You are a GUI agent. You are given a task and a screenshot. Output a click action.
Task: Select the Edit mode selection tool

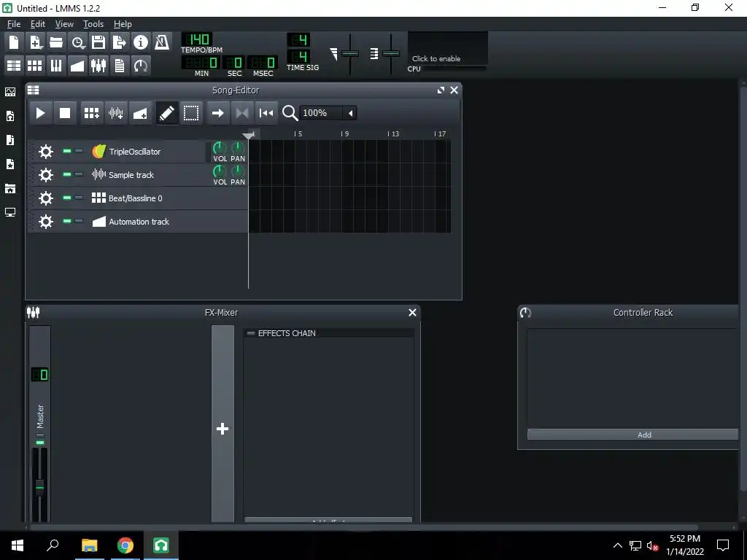pos(191,113)
